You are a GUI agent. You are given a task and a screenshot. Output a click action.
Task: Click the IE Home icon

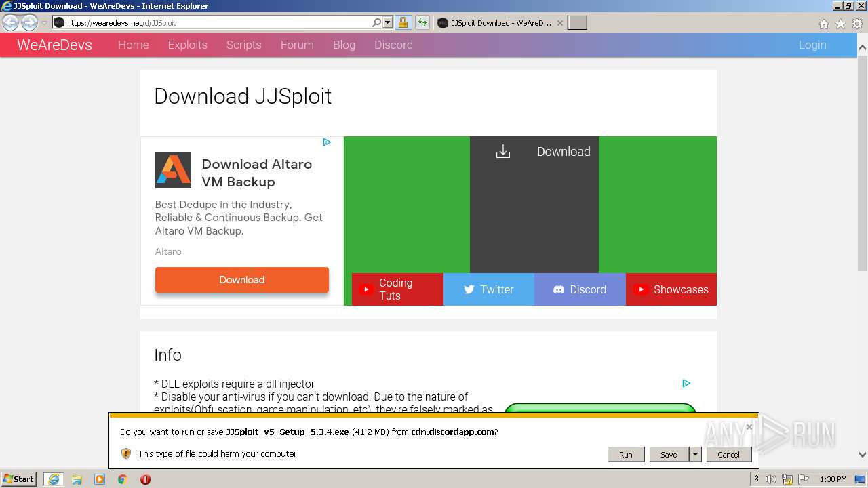point(823,24)
